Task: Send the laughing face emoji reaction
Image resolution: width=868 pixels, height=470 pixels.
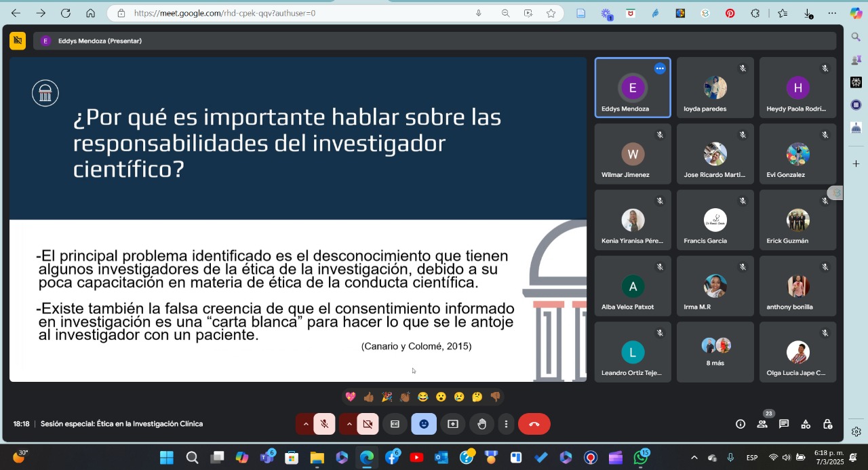Action: pyautogui.click(x=423, y=397)
